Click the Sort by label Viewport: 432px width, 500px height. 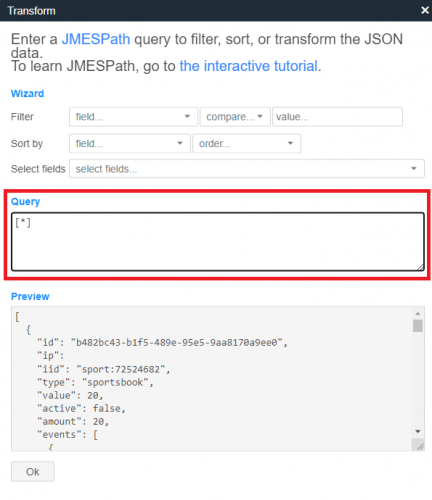[27, 144]
